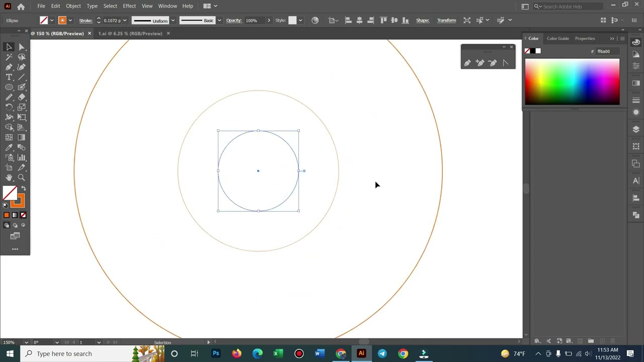Click the Opacity label link
The image size is (644, 362).
234,20
